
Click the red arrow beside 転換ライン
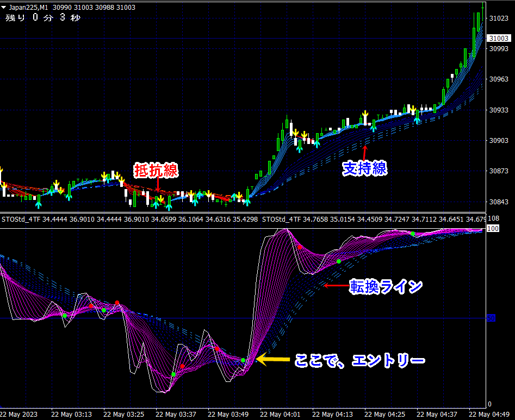(x=336, y=285)
